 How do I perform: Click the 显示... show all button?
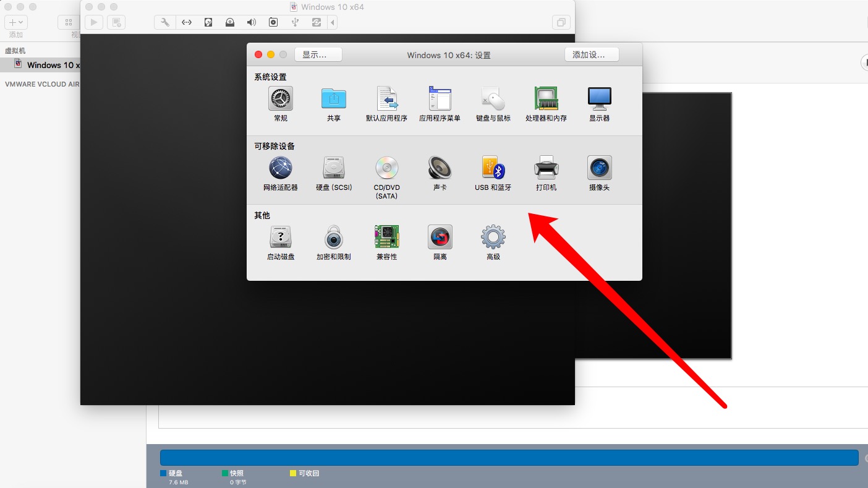(x=318, y=54)
